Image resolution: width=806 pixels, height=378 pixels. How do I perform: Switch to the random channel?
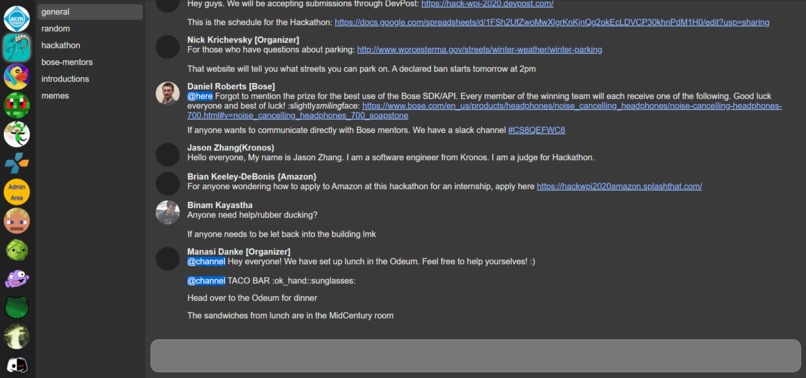90,29
